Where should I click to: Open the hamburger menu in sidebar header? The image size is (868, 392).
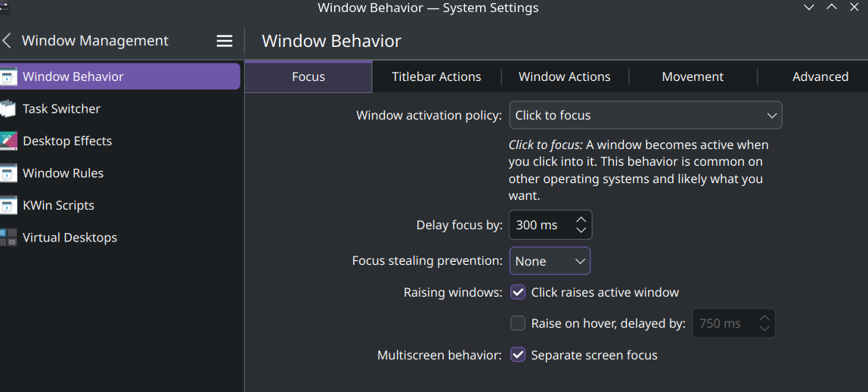pos(225,41)
